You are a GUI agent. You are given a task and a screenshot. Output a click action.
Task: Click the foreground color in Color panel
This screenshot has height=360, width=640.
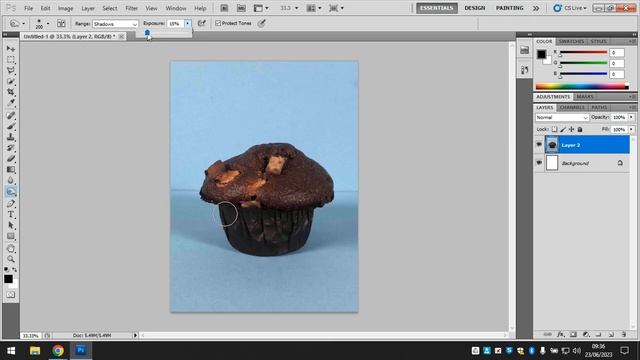tap(541, 54)
